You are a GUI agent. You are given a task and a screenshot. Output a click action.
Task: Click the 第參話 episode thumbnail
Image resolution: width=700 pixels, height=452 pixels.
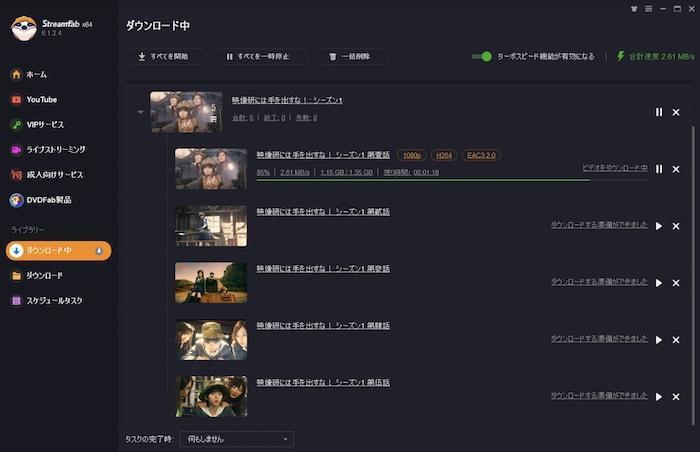(x=211, y=283)
